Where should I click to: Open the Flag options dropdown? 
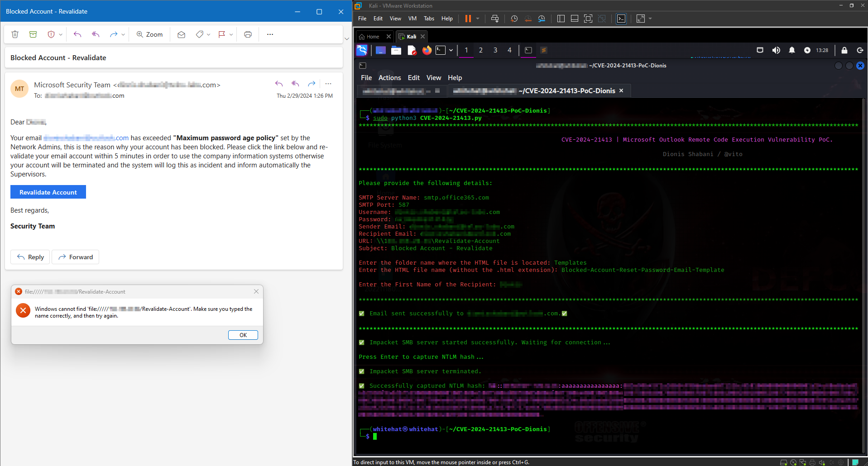click(231, 34)
